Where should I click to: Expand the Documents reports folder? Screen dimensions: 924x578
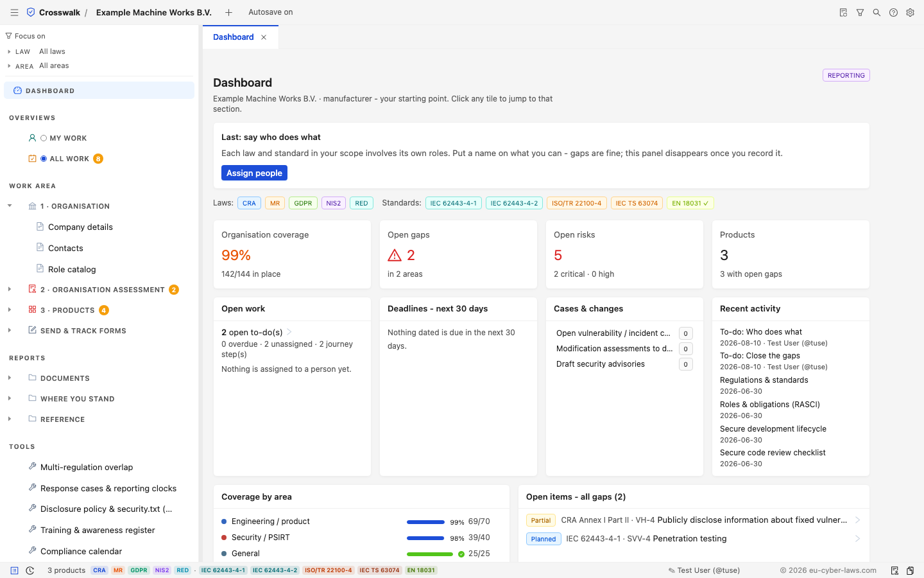tap(10, 378)
